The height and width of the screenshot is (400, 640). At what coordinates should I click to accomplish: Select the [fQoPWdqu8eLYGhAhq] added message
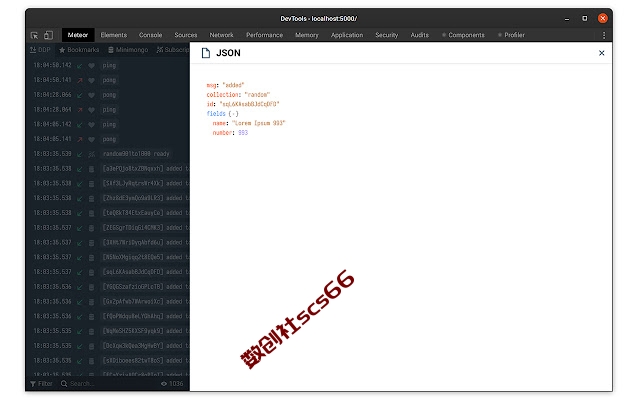pyautogui.click(x=145, y=316)
